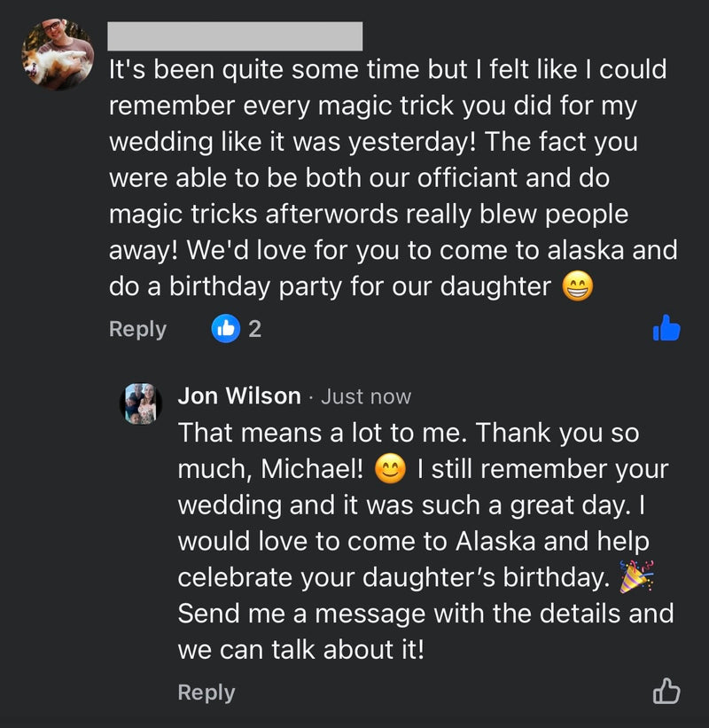View who reacted via the count 2
This screenshot has width=709, height=728.
(x=255, y=329)
